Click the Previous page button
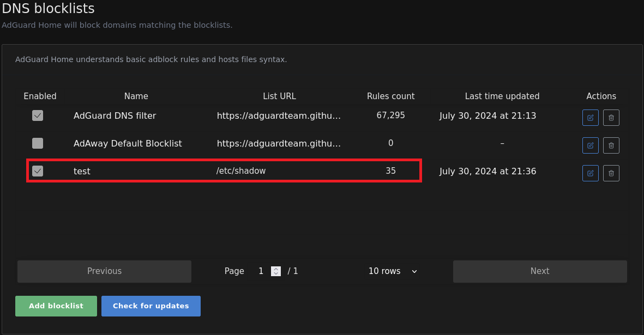This screenshot has width=644, height=335. tap(104, 271)
